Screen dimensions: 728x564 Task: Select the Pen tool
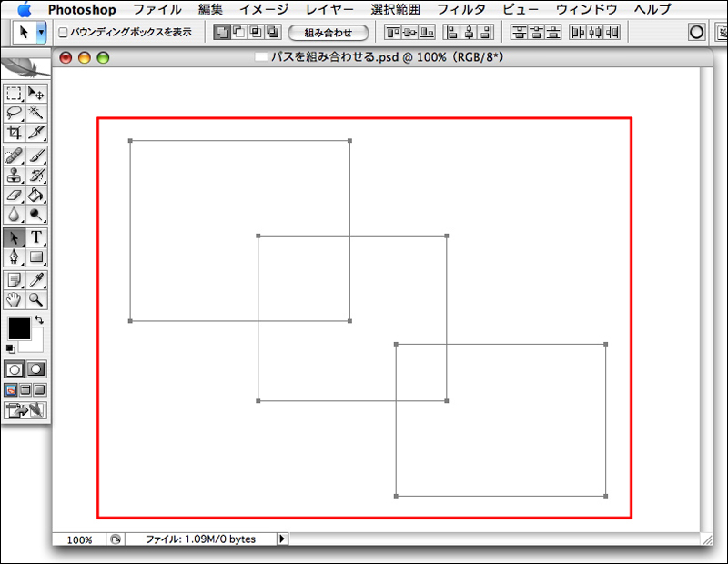[15, 257]
